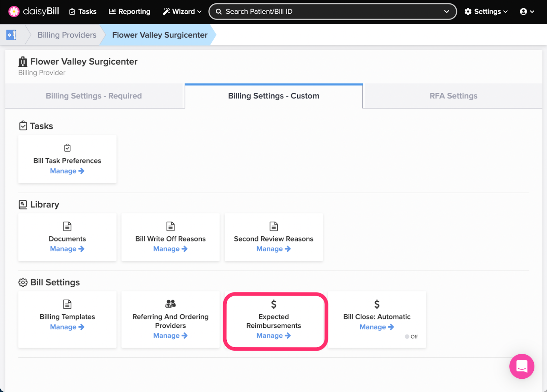Click the Bill Write Off Reasons title

coord(171,239)
